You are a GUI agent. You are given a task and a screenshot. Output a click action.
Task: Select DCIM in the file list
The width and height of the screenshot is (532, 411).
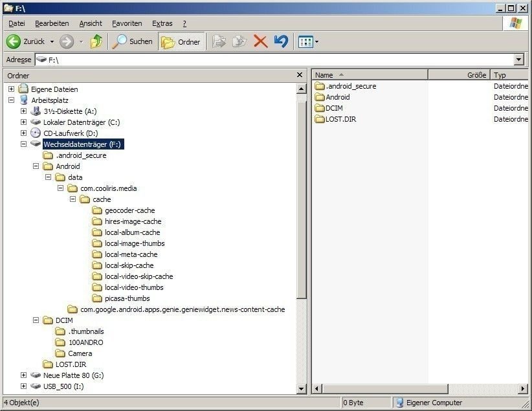pos(329,108)
